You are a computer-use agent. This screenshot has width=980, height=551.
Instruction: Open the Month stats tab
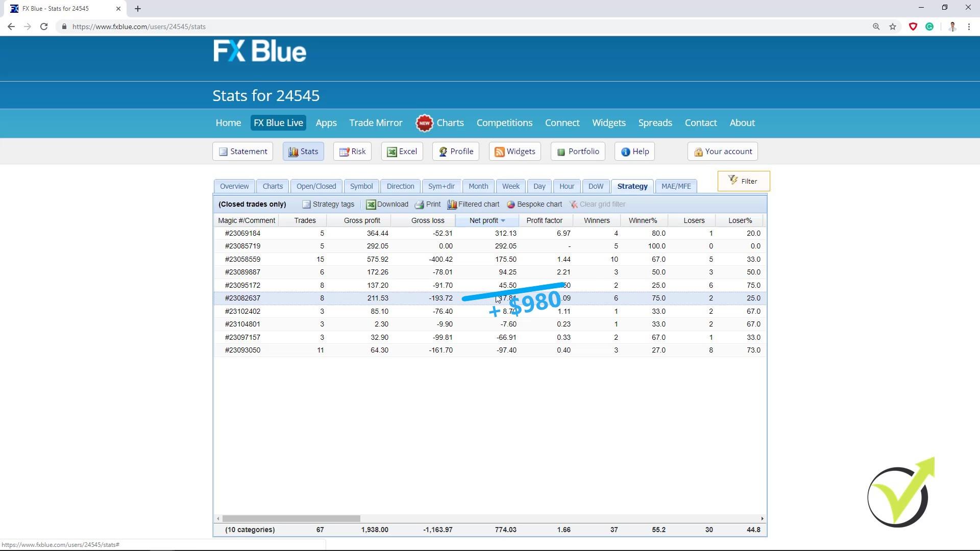[x=478, y=186]
